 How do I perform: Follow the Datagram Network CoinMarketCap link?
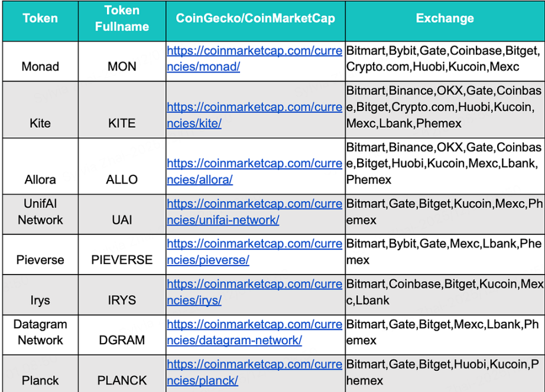[x=254, y=324]
